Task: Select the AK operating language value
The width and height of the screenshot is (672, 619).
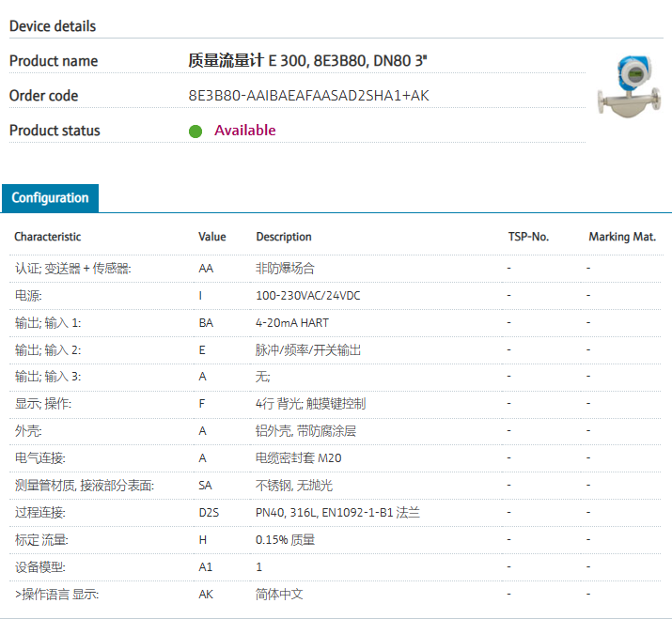Action: click(x=206, y=595)
